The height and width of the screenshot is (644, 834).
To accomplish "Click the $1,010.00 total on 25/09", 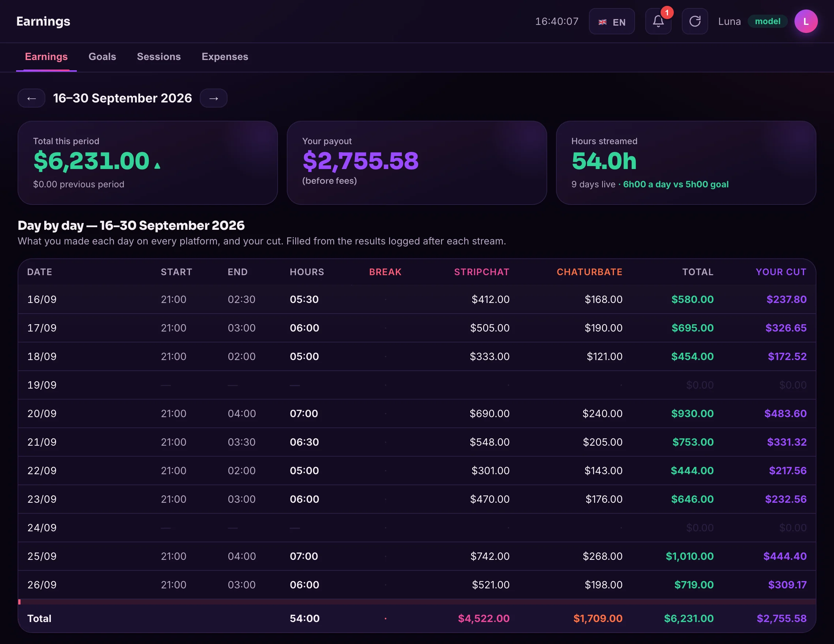I will point(690,556).
